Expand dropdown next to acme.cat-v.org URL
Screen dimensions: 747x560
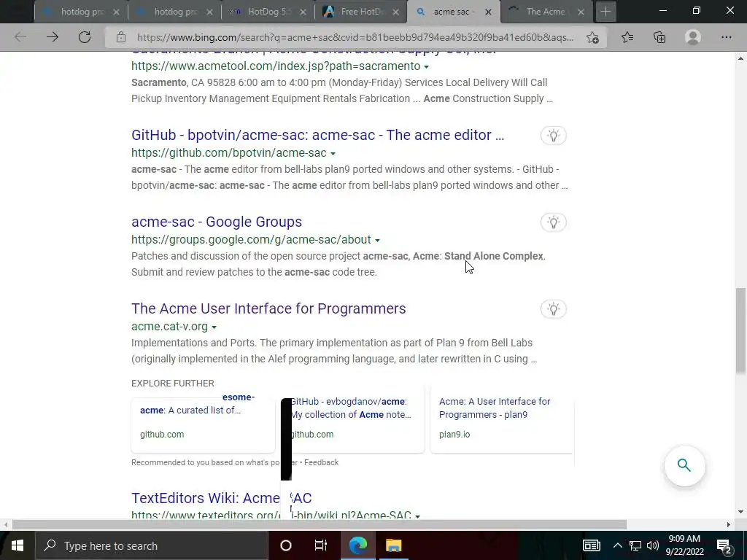(x=214, y=327)
